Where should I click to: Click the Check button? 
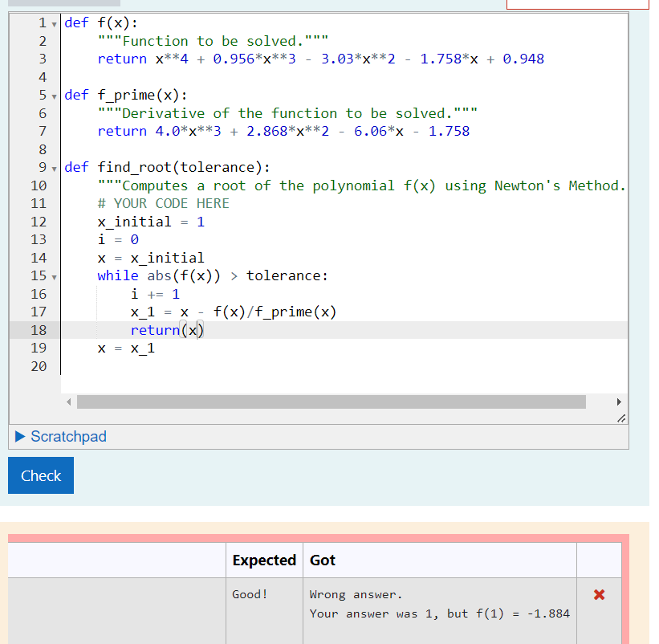click(41, 475)
